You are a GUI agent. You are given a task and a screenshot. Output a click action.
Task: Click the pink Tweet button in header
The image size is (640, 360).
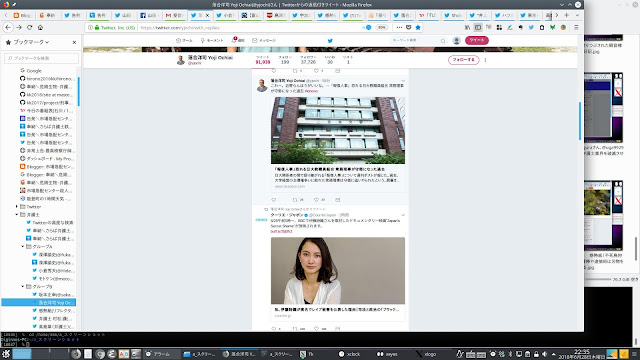[477, 40]
